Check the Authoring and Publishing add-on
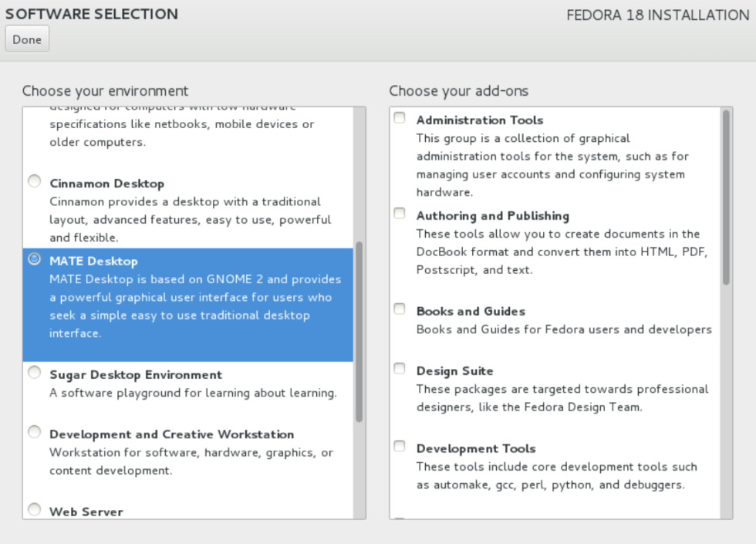Screen dimensions: 756x544 coord(400,213)
